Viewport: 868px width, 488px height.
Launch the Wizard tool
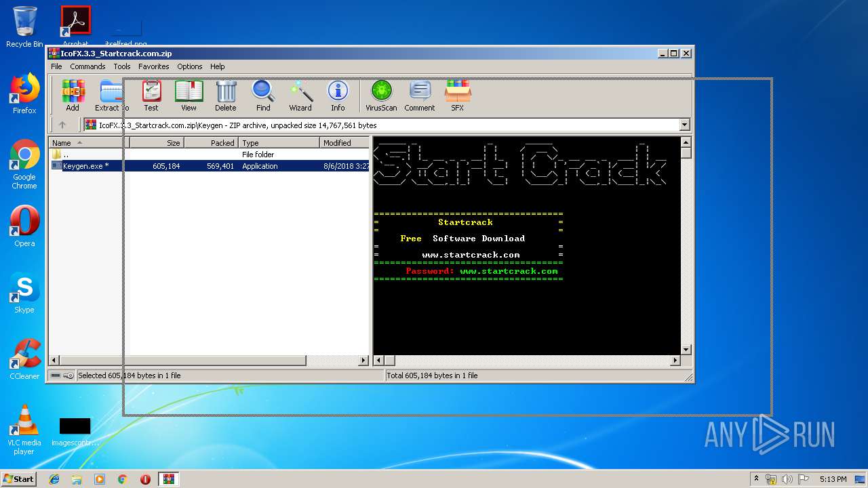coord(300,96)
